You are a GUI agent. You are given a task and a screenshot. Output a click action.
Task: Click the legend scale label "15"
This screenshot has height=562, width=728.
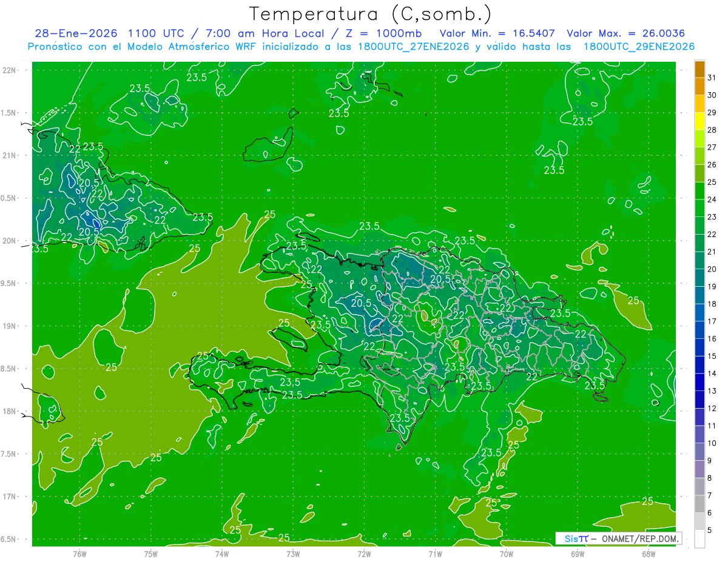712,356
